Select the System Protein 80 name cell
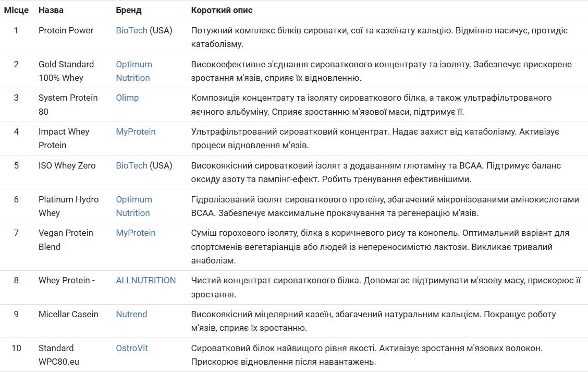The image size is (588, 372). click(68, 104)
